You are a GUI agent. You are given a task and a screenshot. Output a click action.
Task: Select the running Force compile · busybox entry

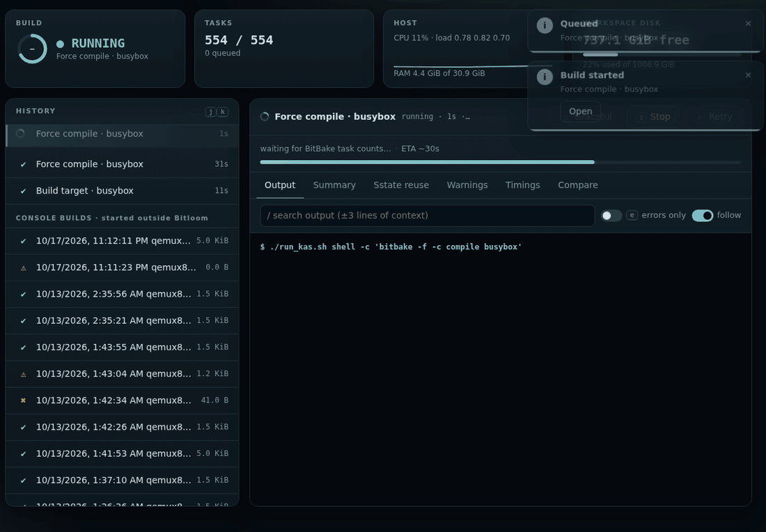point(122,134)
